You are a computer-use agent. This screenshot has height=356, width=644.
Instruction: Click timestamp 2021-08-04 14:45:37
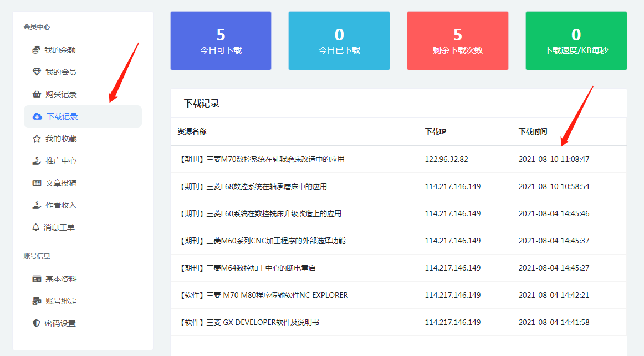pos(554,241)
